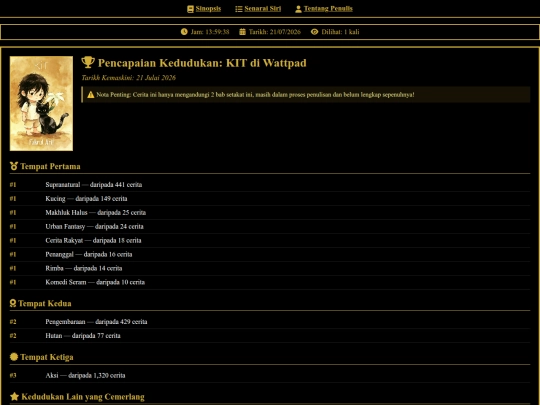The height and width of the screenshot is (405, 540).
Task: Select the Supranatural — daripada 441 cerita row
Action: coord(270,185)
